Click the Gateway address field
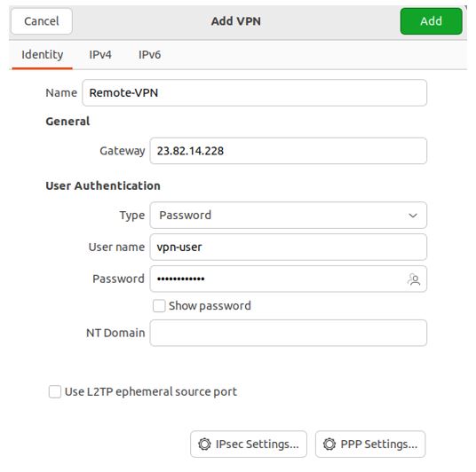The width and height of the screenshot is (476, 472). pyautogui.click(x=289, y=151)
